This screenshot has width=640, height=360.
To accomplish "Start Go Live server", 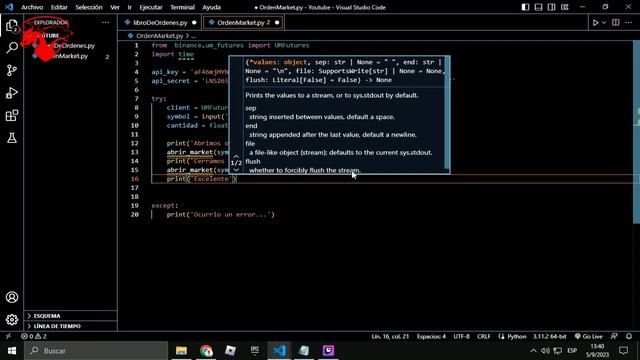I will coord(589,336).
